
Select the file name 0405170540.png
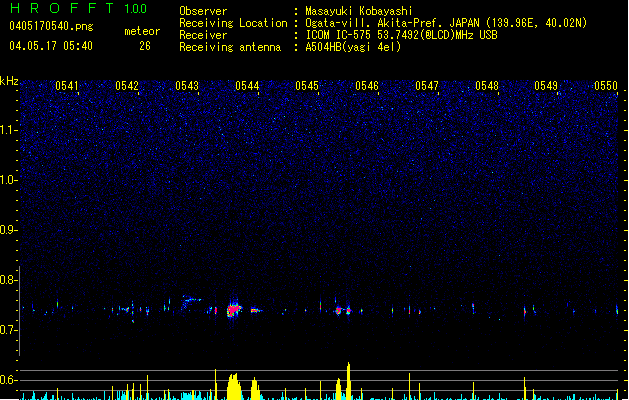point(51,26)
